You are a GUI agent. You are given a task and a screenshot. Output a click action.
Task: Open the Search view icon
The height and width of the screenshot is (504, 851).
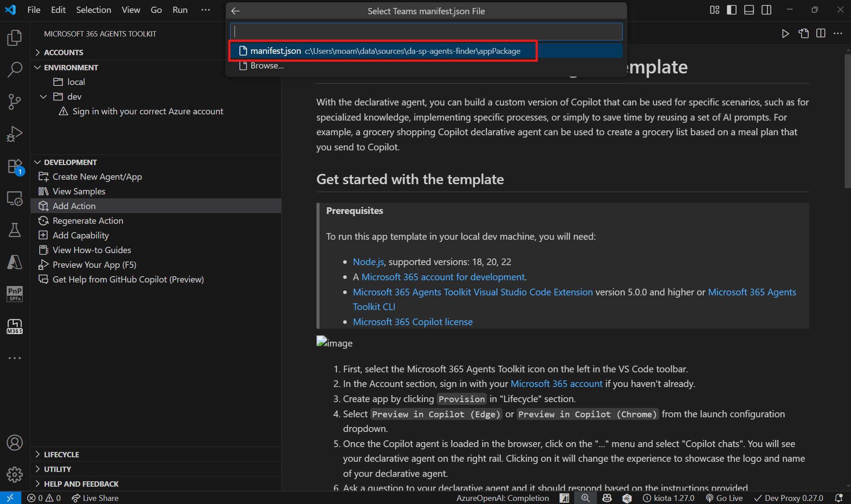point(15,70)
